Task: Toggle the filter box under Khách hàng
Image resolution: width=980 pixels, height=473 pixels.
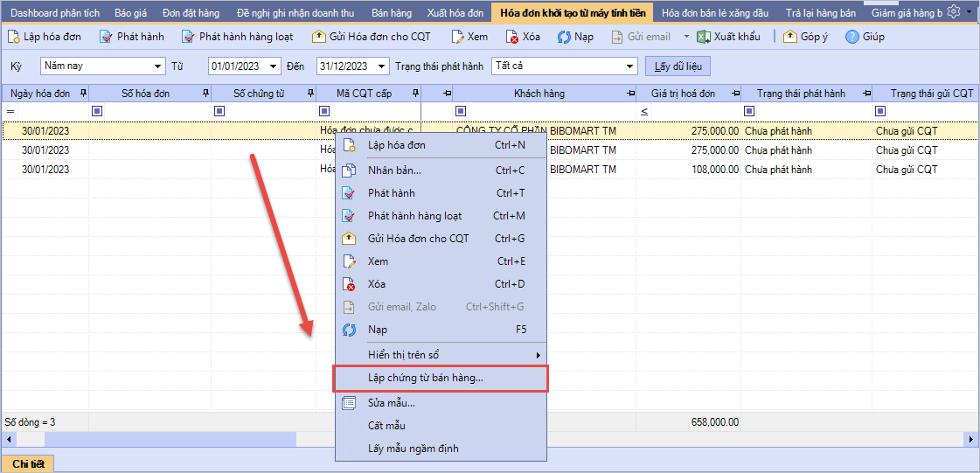Action: click(461, 111)
